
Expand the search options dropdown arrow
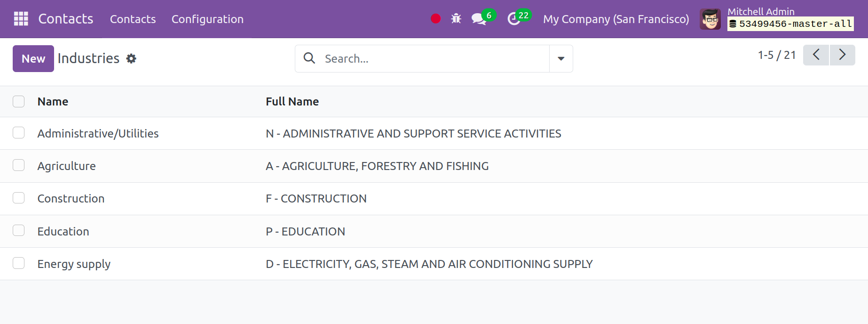[x=561, y=59]
